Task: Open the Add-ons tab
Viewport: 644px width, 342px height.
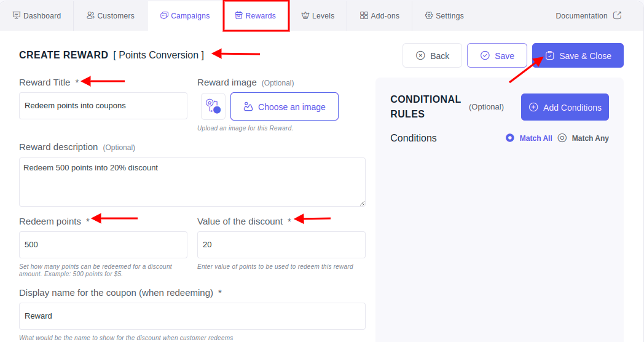Action: (x=380, y=15)
